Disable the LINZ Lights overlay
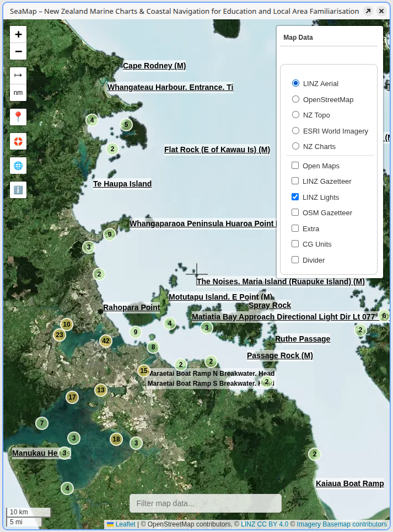The width and height of the screenshot is (393, 532). [295, 197]
